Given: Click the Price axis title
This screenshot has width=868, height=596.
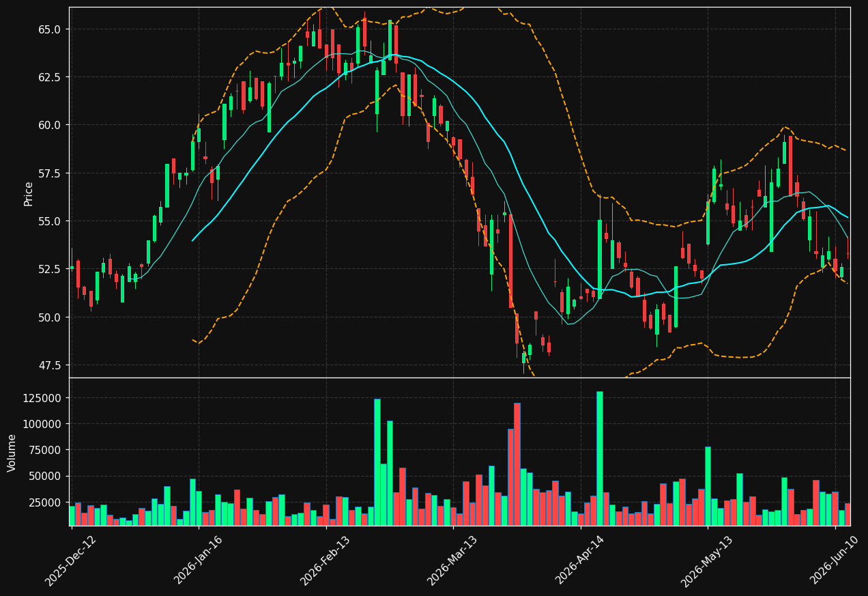Looking at the screenshot, I should [x=29, y=193].
